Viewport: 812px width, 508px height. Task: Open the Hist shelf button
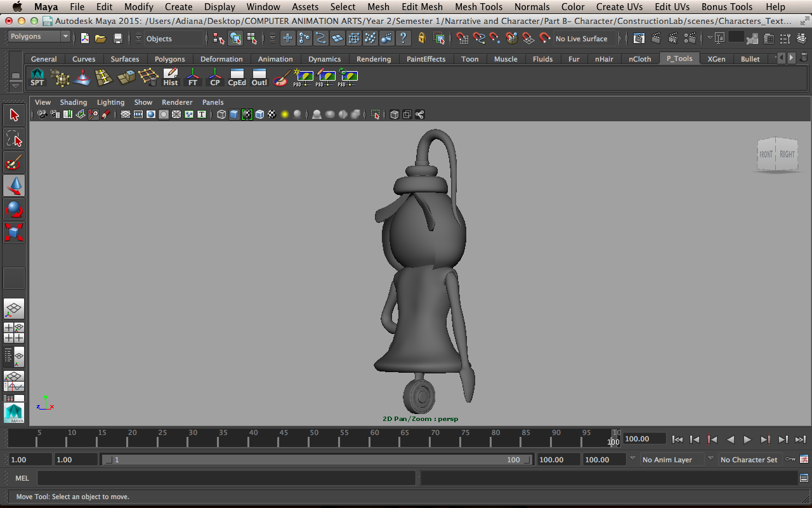click(x=171, y=77)
